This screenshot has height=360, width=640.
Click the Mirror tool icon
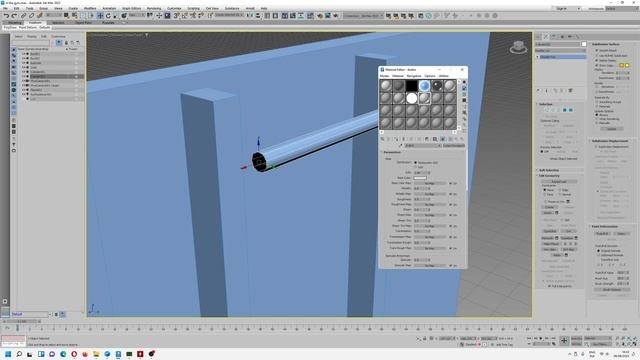pyautogui.click(x=250, y=16)
